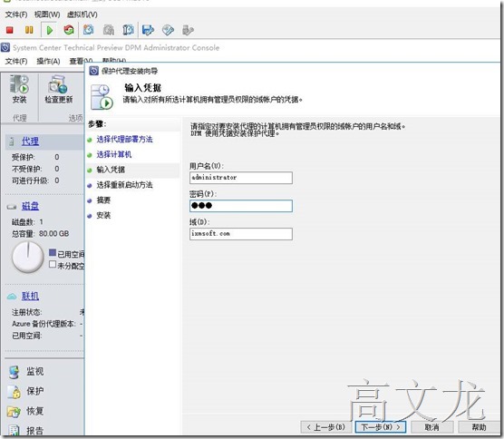Image resolution: width=504 pixels, height=439 pixels.
Task: Click the 取消 cancel button
Action: coord(432,427)
